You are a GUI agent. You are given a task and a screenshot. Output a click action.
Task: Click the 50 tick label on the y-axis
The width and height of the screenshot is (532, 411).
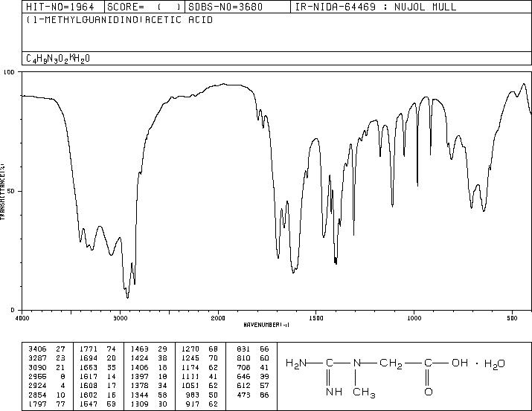click(x=13, y=191)
